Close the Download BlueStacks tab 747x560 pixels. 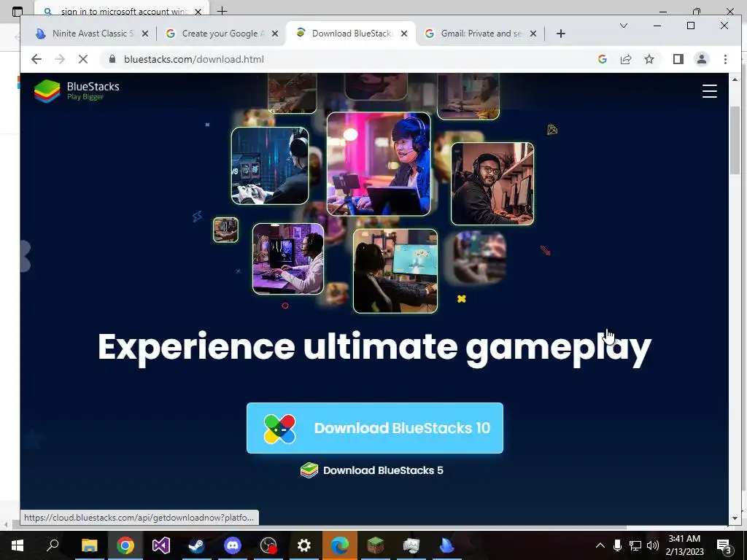[x=404, y=34]
